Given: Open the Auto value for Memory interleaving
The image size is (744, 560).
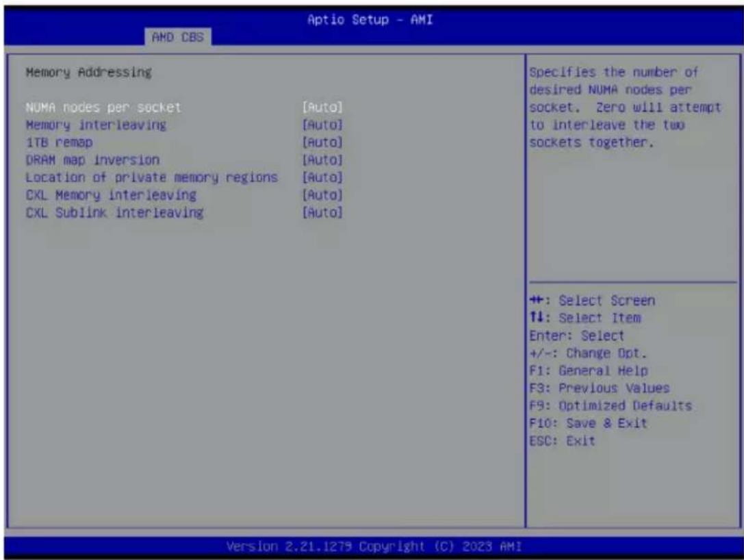Looking at the screenshot, I should pyautogui.click(x=322, y=125).
